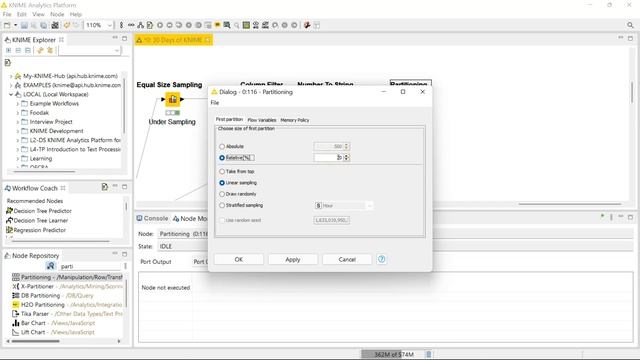Image resolution: width=640 pixels, height=360 pixels.
Task: Click the Node Repository horizontal scrollbar
Action: point(36,341)
